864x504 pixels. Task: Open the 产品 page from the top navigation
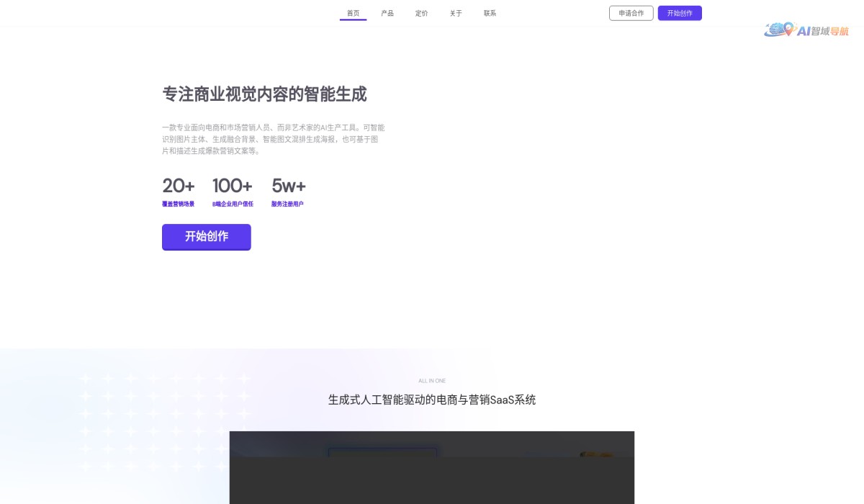(x=387, y=12)
